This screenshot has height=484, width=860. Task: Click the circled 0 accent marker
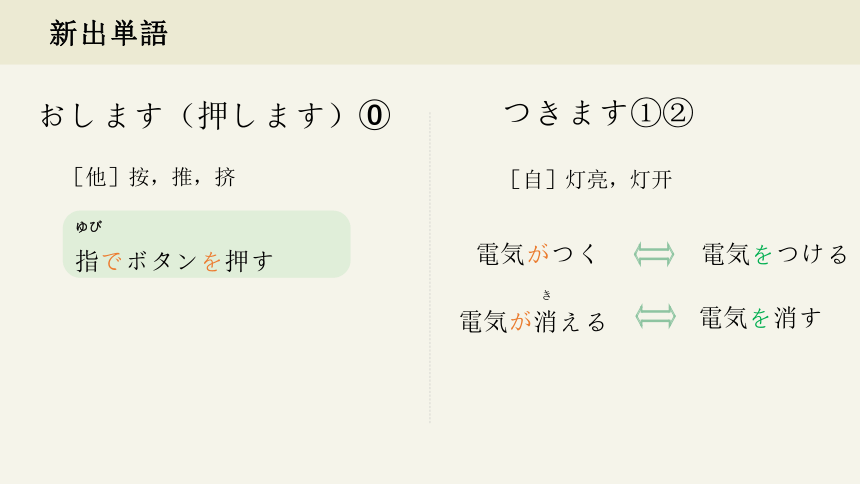375,115
